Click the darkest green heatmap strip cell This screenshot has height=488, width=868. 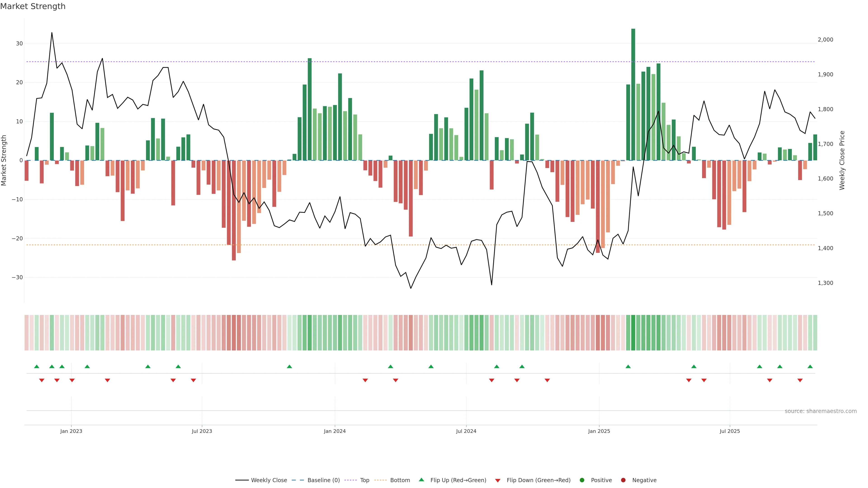coord(633,333)
